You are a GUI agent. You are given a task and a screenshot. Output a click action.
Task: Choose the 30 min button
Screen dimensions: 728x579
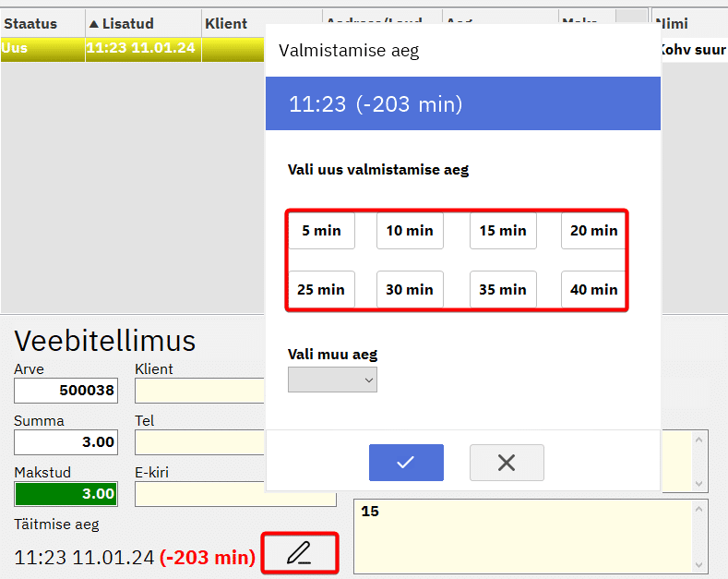[410, 290]
